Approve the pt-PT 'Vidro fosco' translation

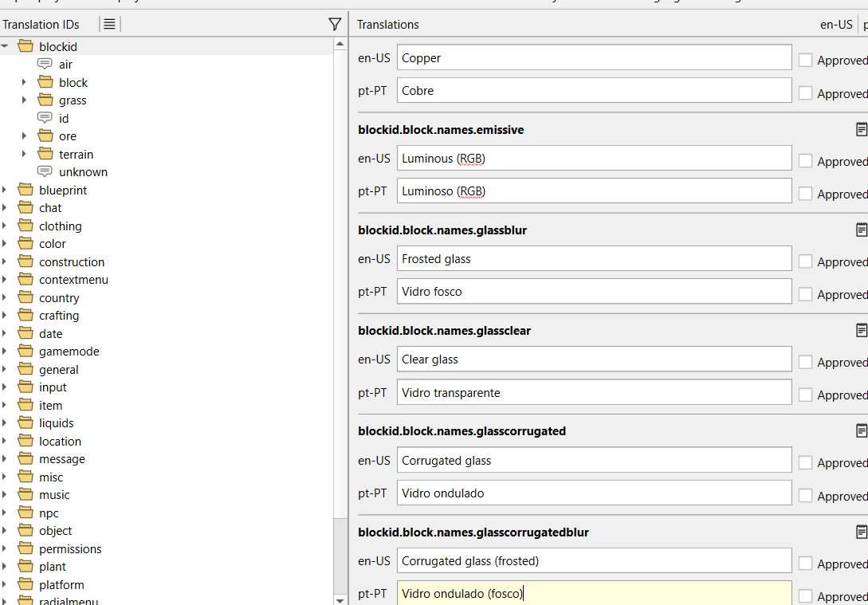pyautogui.click(x=806, y=295)
